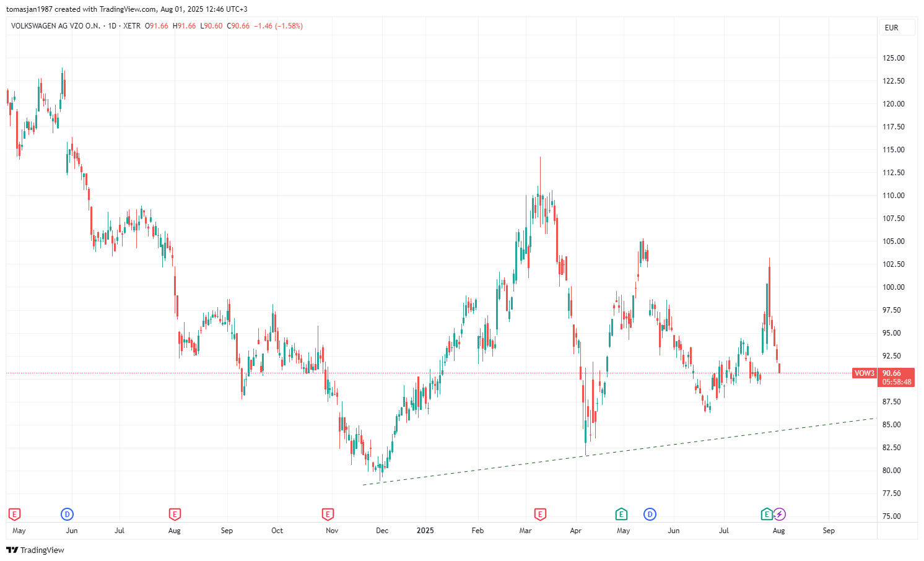Click the Apr label on time axis
The height and width of the screenshot is (561, 924).
coord(576,531)
